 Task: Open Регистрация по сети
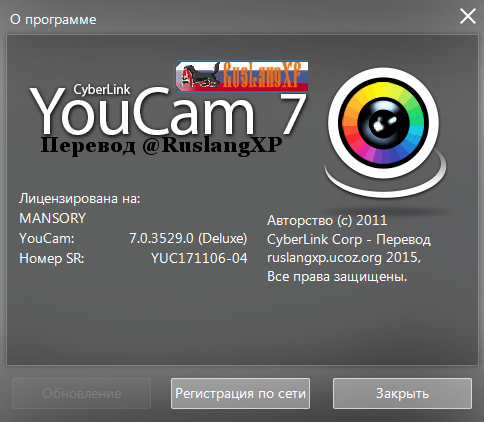(240, 393)
